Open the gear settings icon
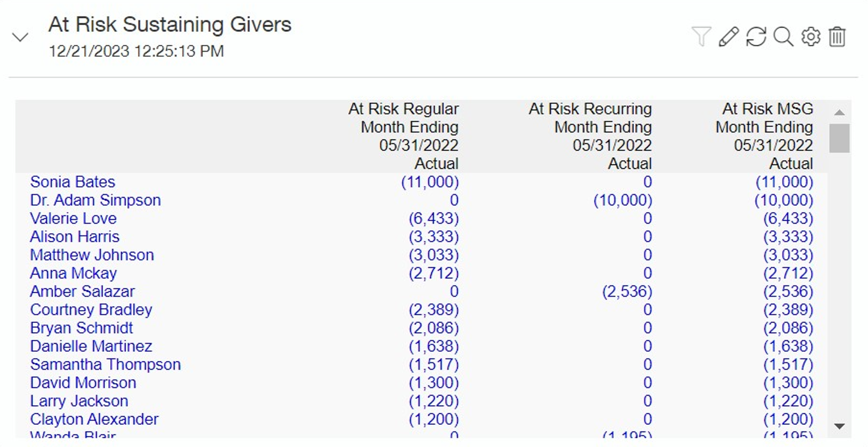The height and width of the screenshot is (447, 868). tap(811, 37)
